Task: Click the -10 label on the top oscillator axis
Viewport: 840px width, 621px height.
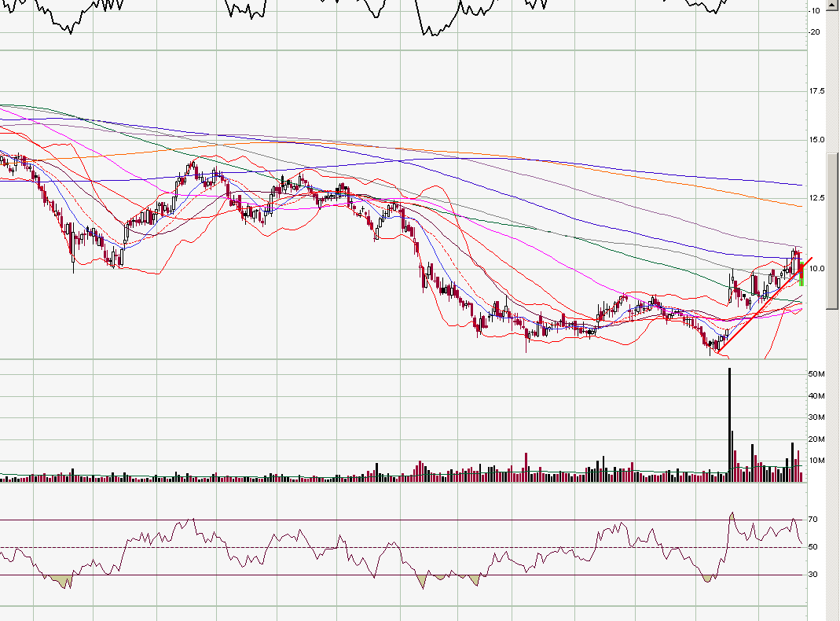Action: (x=815, y=11)
